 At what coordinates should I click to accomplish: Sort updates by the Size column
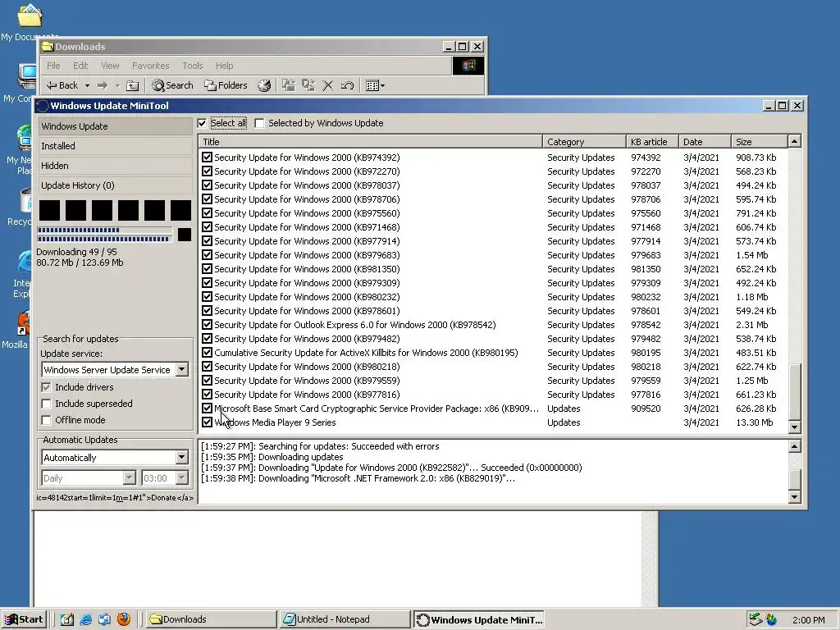[x=760, y=142]
